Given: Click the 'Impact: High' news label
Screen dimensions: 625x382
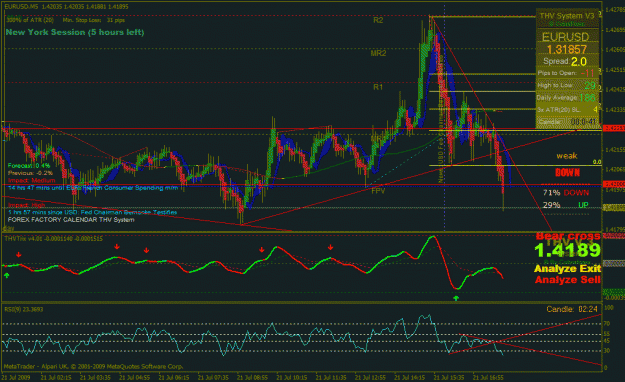Looking at the screenshot, I should [x=26, y=205].
